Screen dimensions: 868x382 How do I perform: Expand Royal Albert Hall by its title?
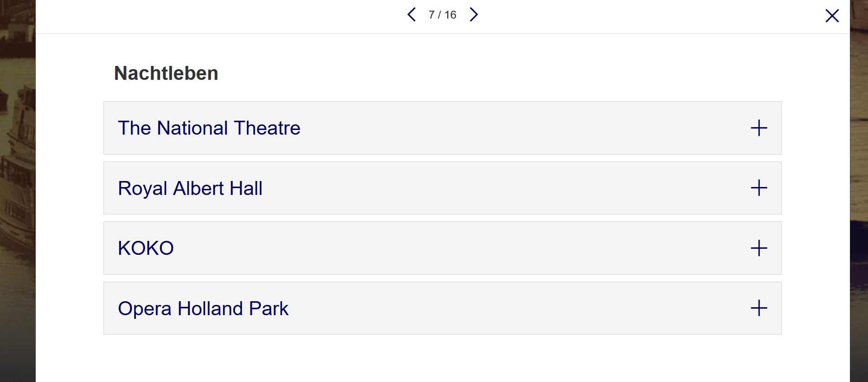pyautogui.click(x=190, y=188)
